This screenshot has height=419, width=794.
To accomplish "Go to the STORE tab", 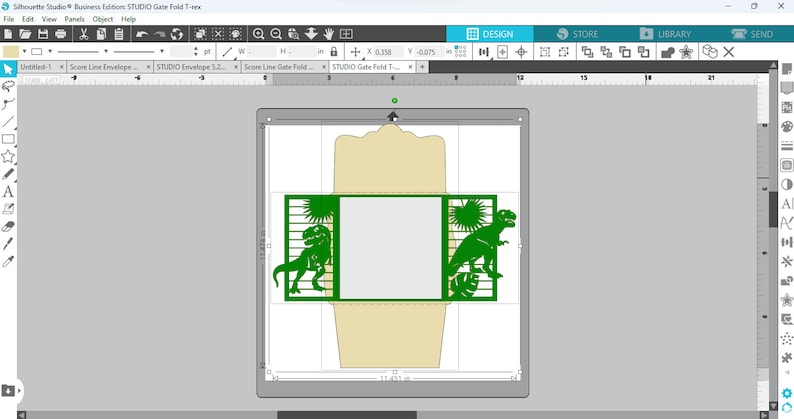I will tap(577, 34).
